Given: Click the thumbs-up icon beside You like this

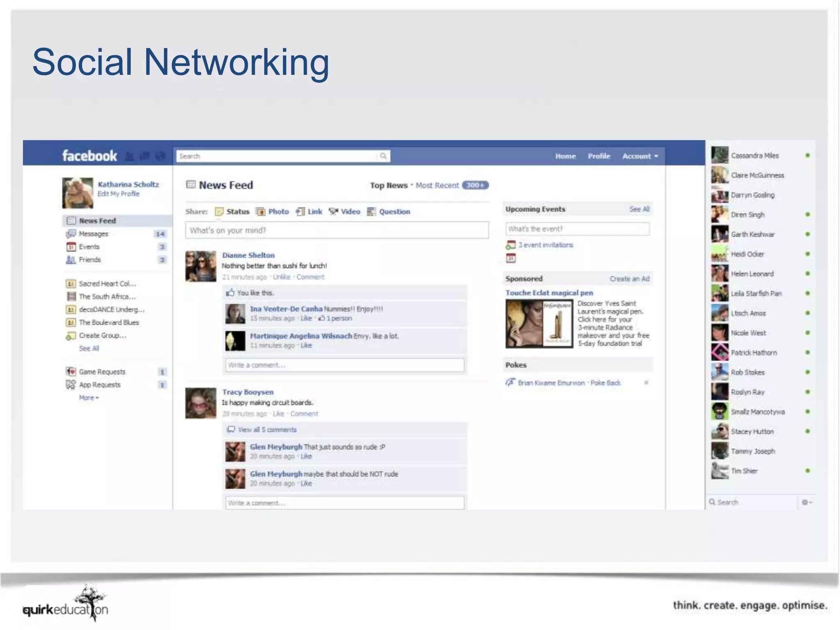Looking at the screenshot, I should click(230, 293).
